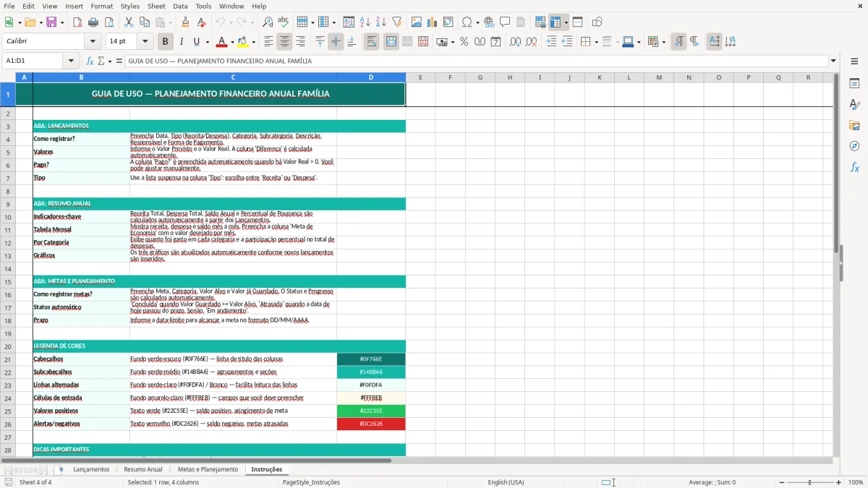Open Find & Replace icon
This screenshot has width=868, height=488.
click(x=268, y=22)
